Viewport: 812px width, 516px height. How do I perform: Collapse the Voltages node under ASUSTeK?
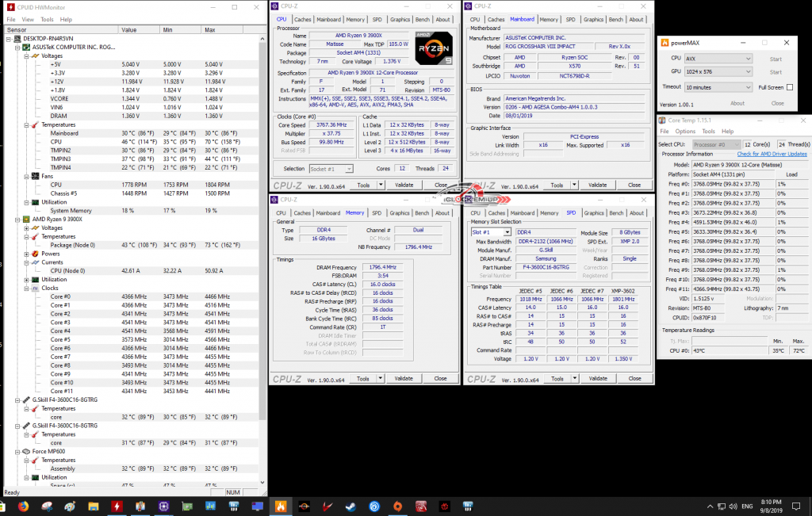[26, 56]
